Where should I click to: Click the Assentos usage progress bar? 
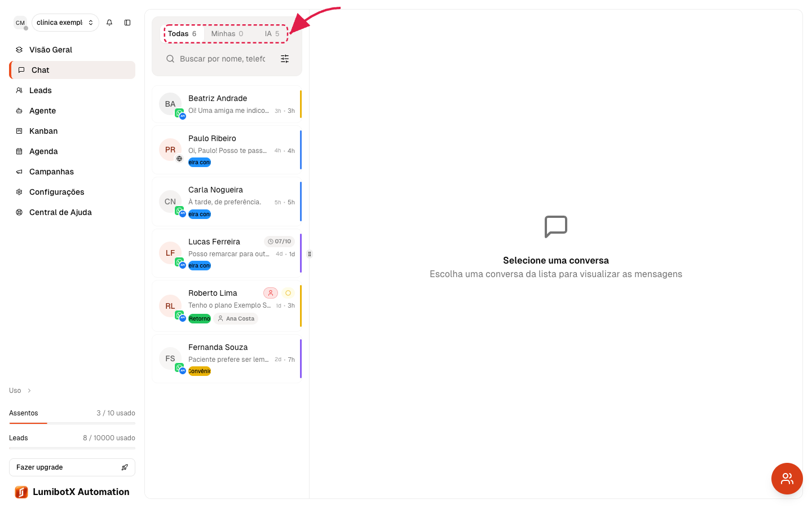pyautogui.click(x=72, y=423)
